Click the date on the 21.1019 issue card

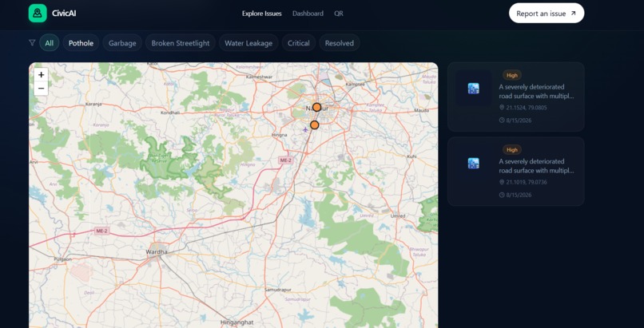tap(519, 195)
